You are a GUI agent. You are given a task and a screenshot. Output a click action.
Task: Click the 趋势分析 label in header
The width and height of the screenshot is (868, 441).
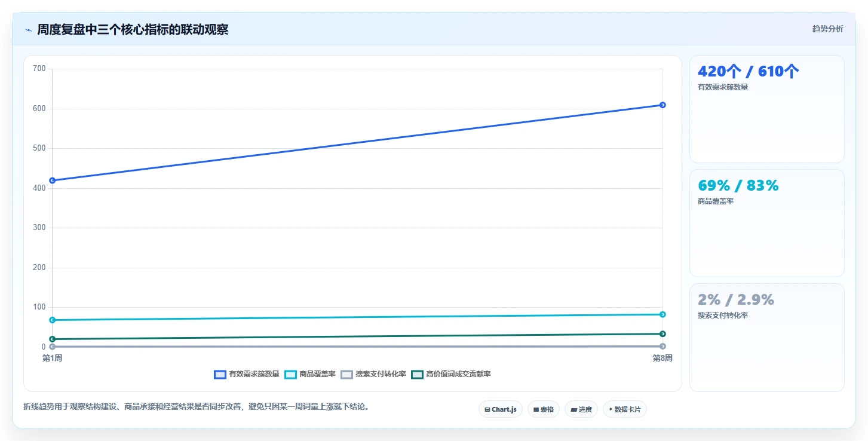(x=827, y=29)
